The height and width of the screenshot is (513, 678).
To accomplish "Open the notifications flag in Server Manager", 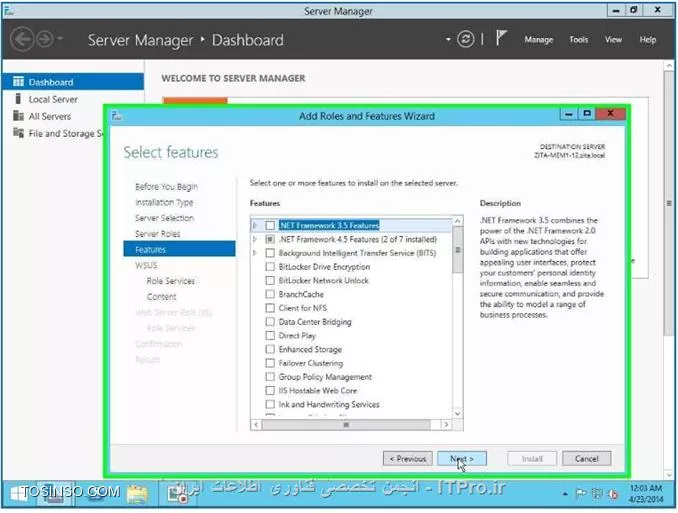I will [501, 38].
